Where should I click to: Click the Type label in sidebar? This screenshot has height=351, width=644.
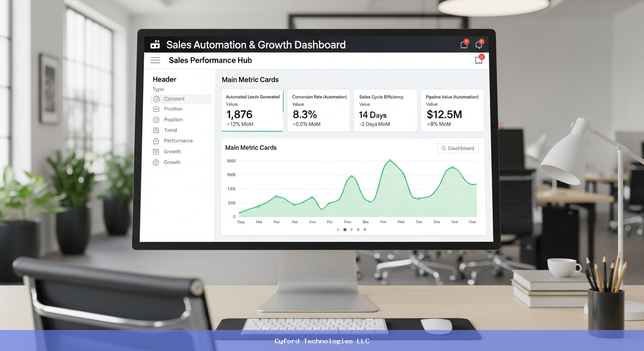tap(158, 90)
